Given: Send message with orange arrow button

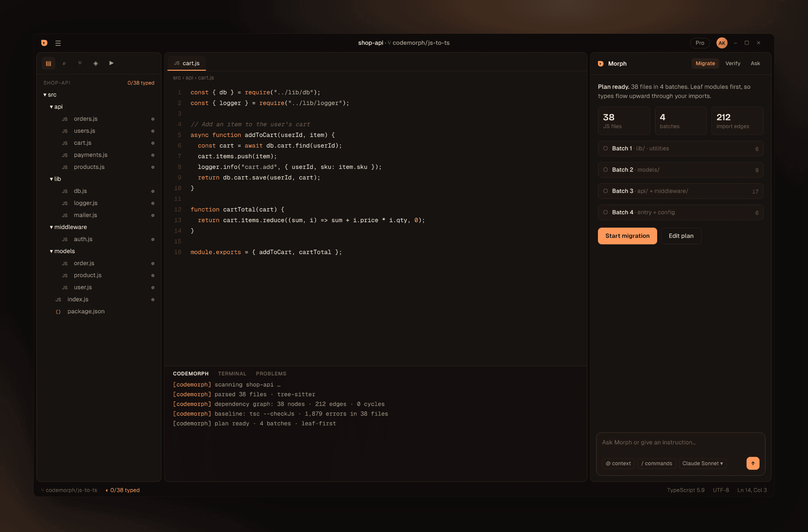Looking at the screenshot, I should 753,463.
